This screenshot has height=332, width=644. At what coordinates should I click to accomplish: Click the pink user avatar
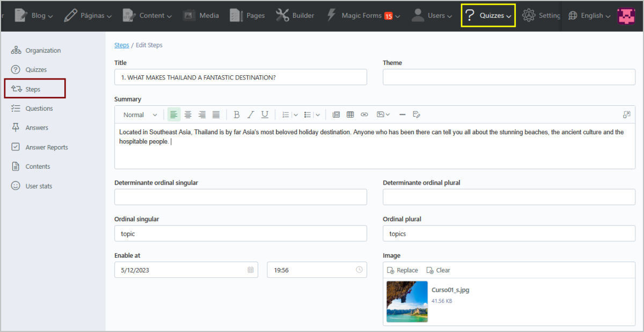(626, 16)
